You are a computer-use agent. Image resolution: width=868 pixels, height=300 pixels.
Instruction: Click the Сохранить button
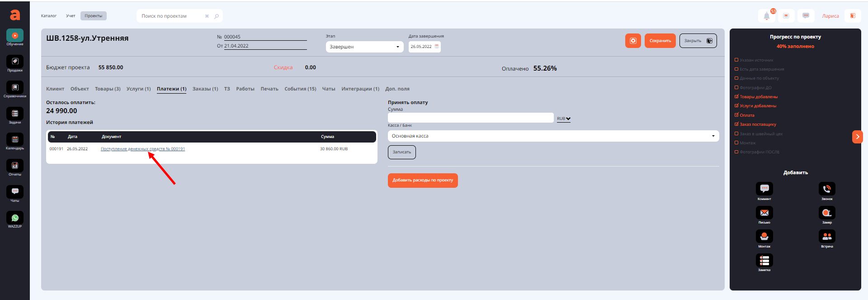(660, 41)
